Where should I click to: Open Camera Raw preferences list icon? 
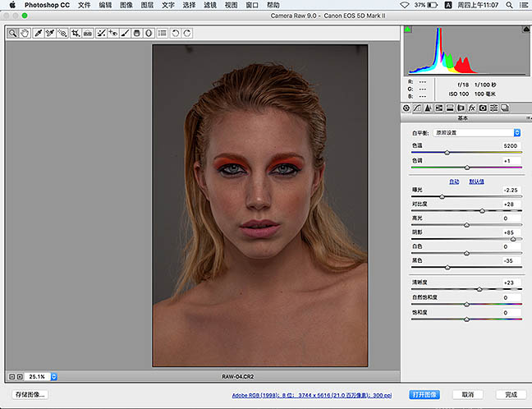tap(163, 34)
